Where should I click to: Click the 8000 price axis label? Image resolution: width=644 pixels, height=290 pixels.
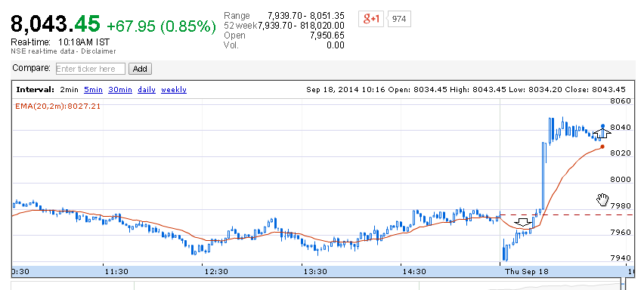coord(620,180)
